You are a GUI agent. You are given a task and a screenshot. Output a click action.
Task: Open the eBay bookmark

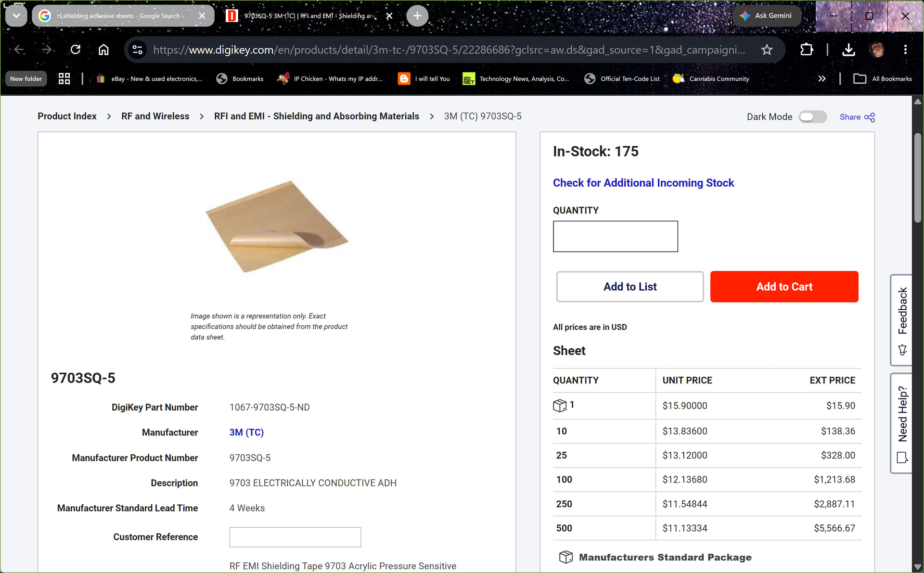(x=149, y=78)
